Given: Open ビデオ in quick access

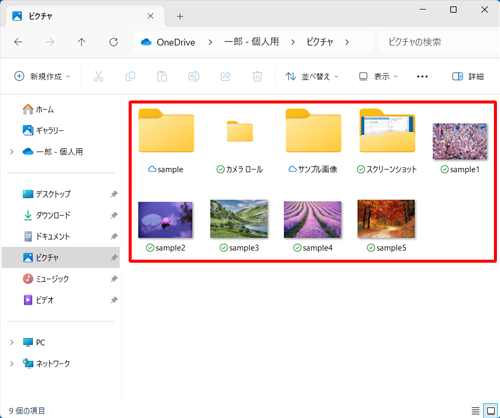Looking at the screenshot, I should tap(38, 300).
